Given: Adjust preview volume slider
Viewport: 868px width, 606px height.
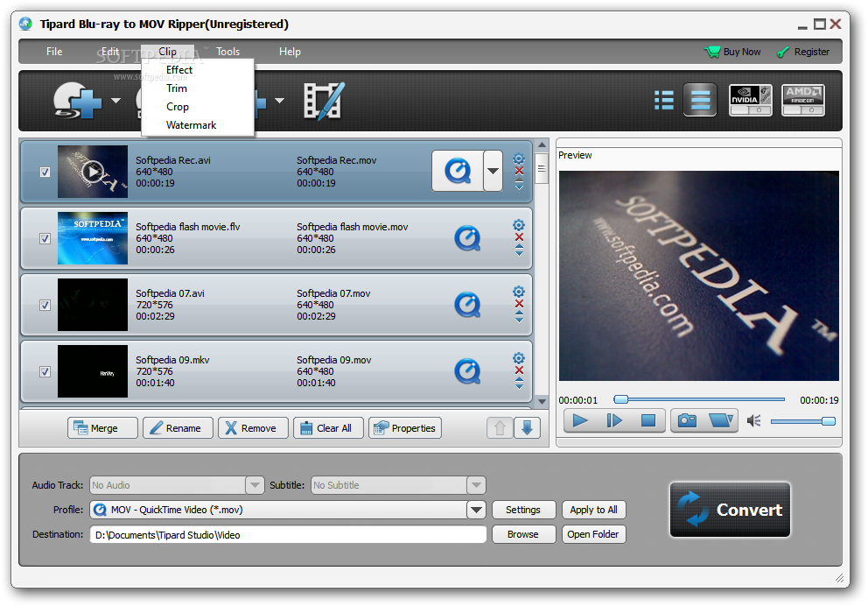Looking at the screenshot, I should (802, 421).
